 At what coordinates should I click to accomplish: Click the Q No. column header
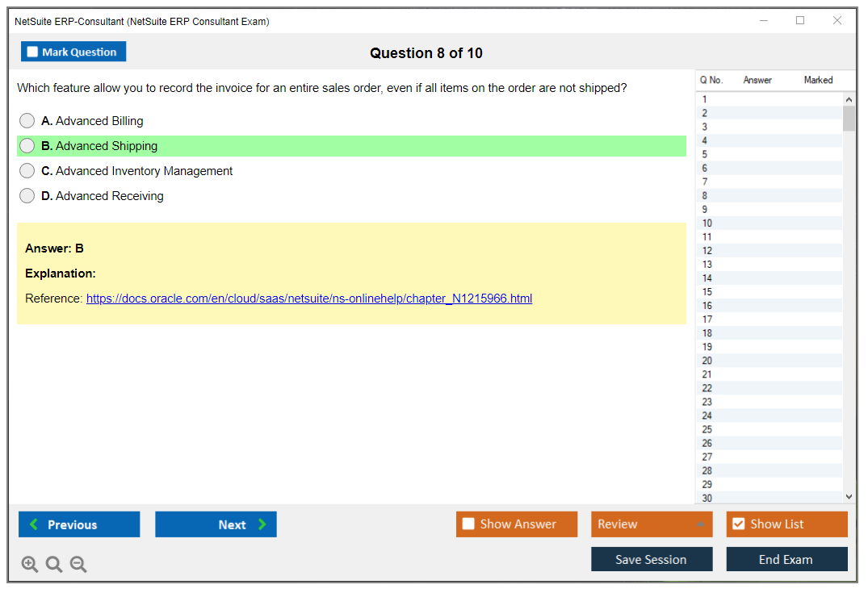(711, 80)
